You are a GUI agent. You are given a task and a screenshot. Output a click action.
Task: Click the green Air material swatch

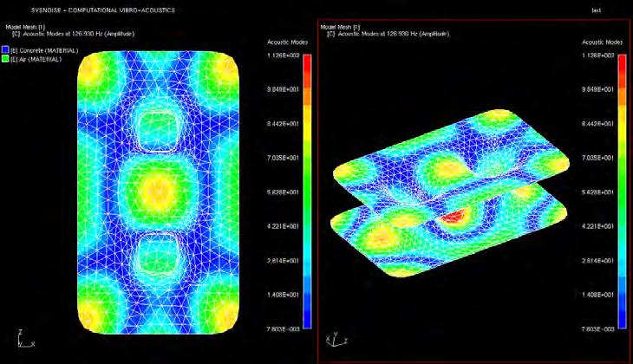5,59
